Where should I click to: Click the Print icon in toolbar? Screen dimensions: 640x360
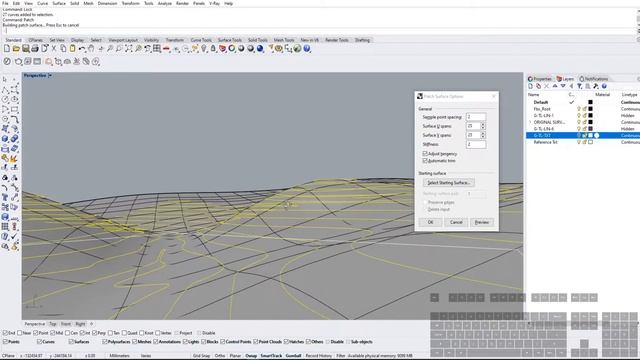click(35, 49)
